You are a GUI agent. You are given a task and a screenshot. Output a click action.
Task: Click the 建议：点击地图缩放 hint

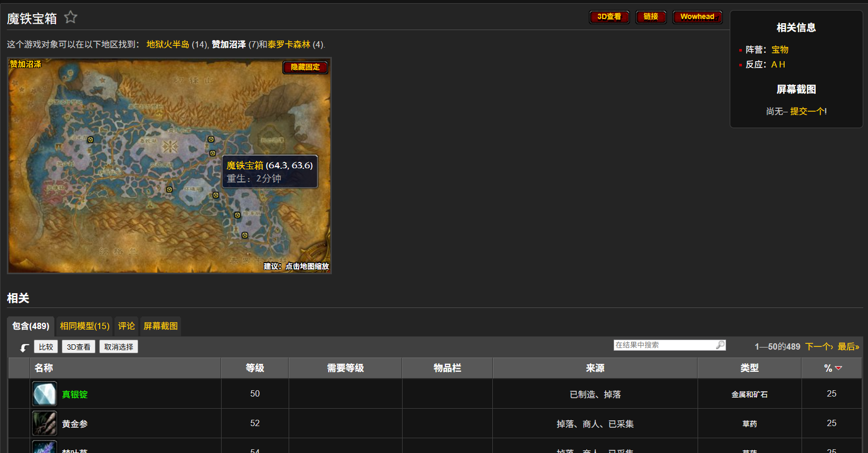[296, 266]
